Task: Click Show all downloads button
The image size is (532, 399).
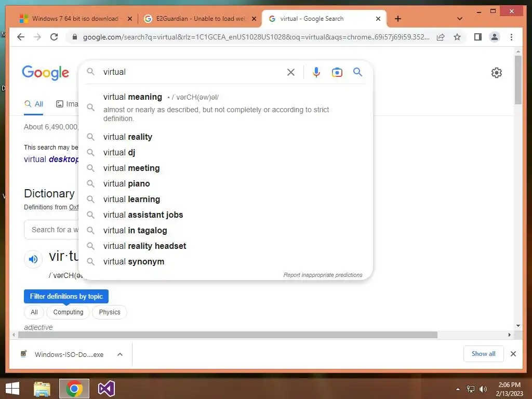Action: coord(484,354)
